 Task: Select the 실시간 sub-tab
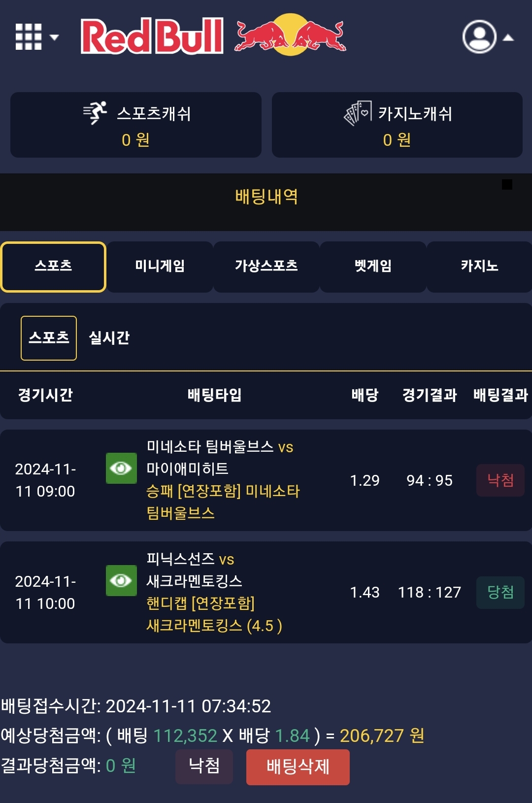(x=109, y=338)
